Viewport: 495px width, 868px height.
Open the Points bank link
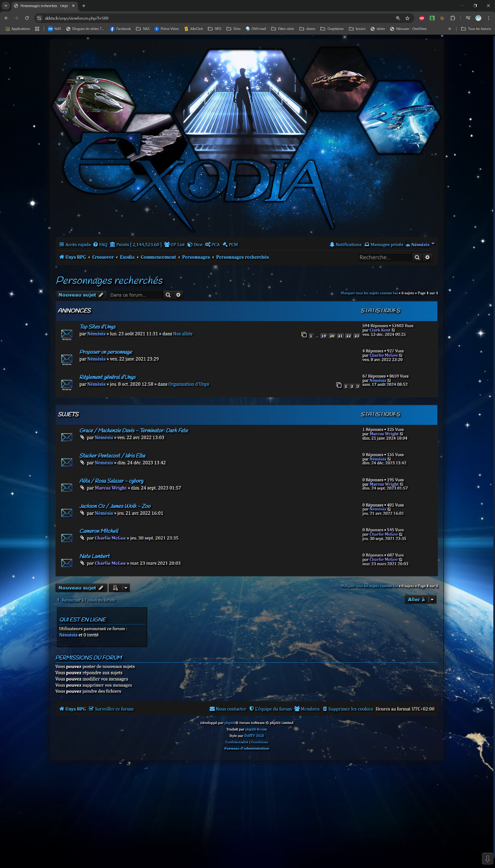click(135, 245)
